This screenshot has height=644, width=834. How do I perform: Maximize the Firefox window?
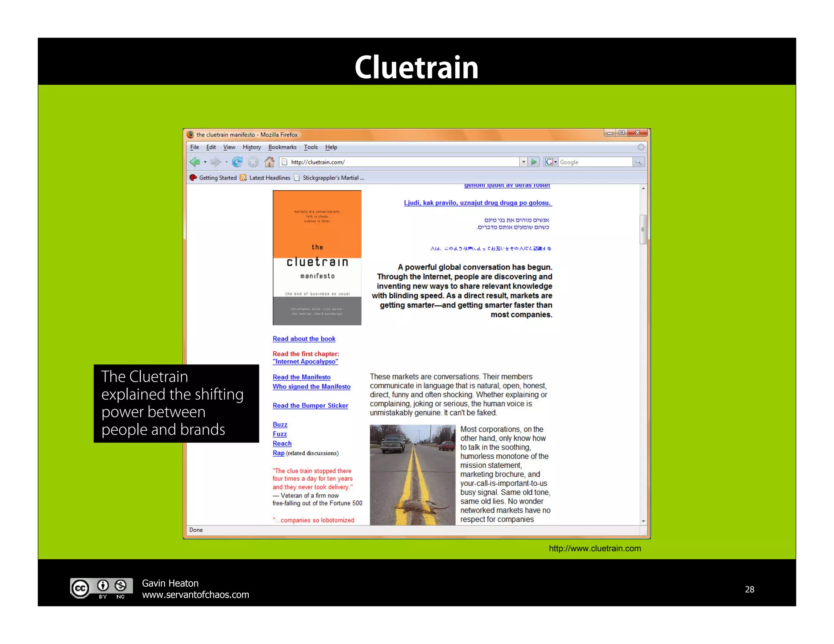[621, 133]
